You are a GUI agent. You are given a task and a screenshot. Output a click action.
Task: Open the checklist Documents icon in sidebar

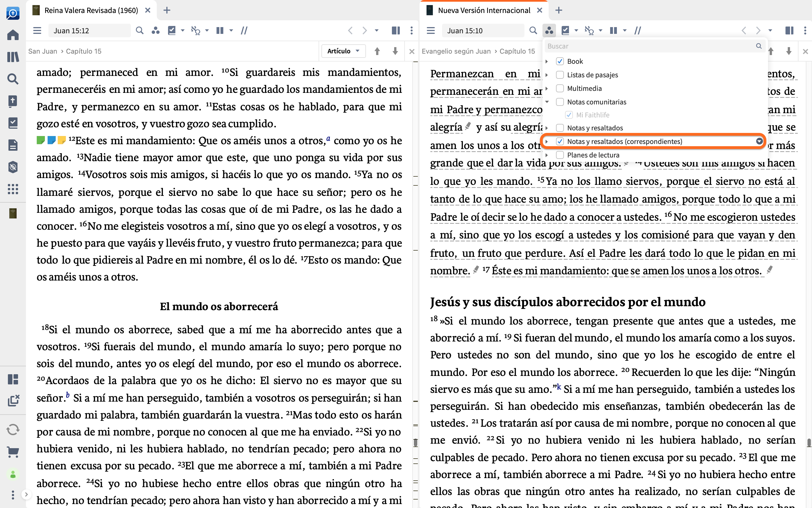tap(13, 123)
